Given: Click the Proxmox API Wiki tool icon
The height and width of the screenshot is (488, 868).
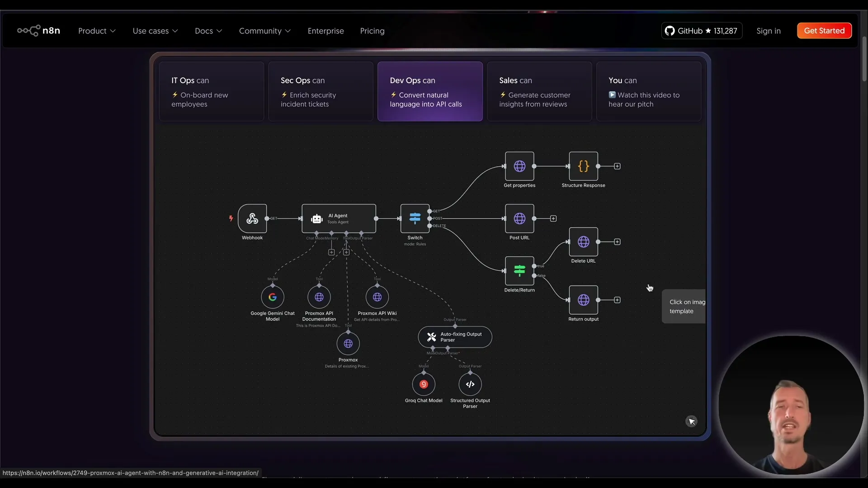Looking at the screenshot, I should pos(377,297).
